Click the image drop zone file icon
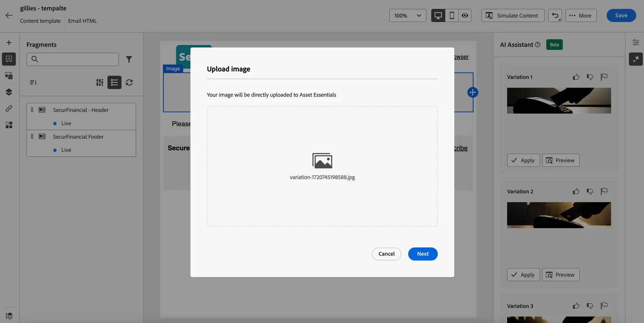 pyautogui.click(x=322, y=160)
